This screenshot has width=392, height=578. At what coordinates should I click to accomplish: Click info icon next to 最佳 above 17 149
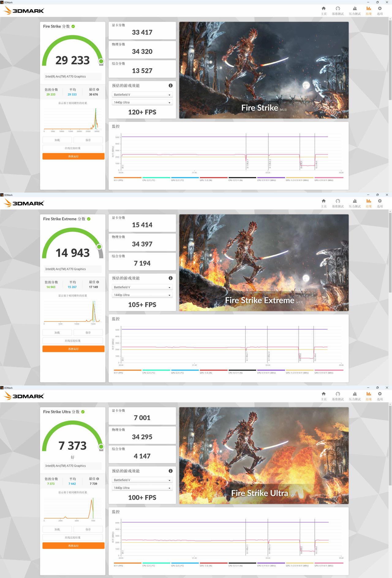[98, 282]
